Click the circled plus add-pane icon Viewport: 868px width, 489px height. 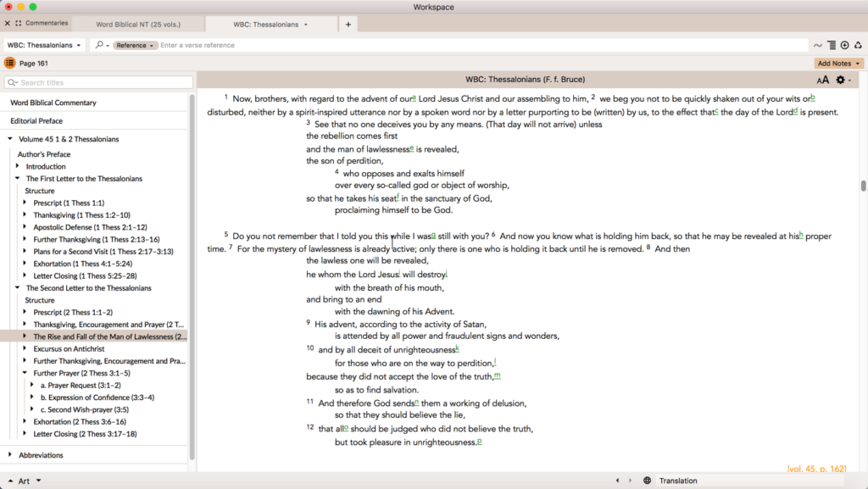(x=844, y=45)
